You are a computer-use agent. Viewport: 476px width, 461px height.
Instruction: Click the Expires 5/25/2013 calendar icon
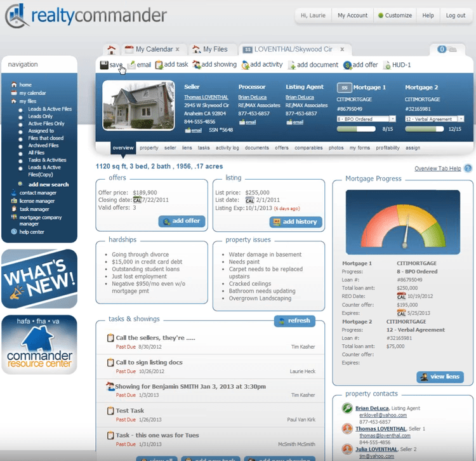(401, 313)
